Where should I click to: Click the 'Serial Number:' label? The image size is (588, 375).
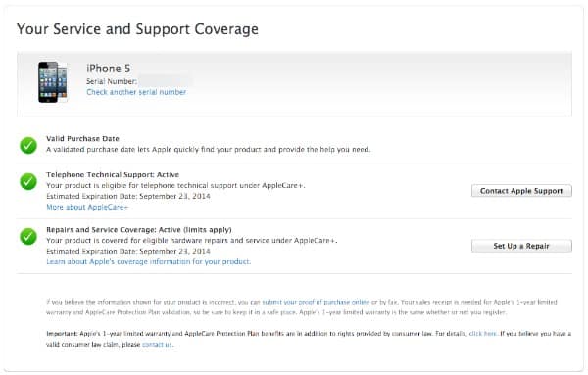coord(112,81)
